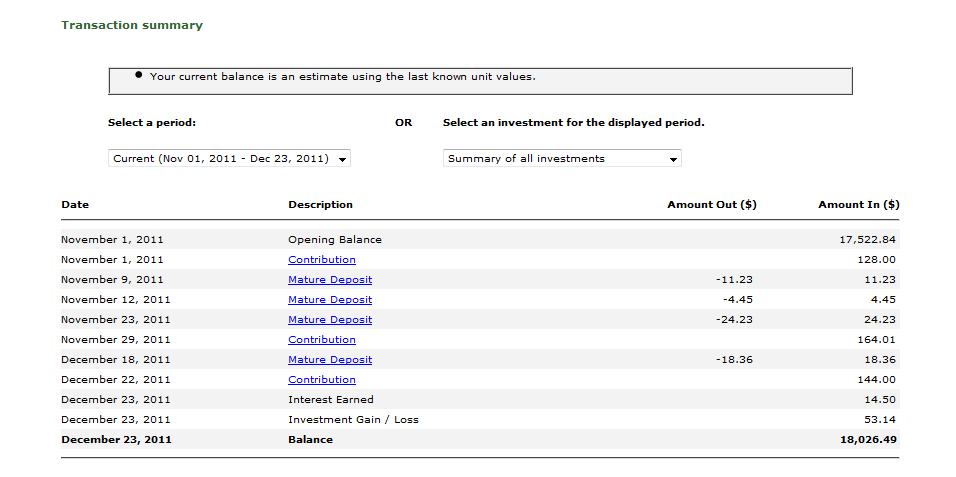Select the amount out value -24.23
The width and height of the screenshot is (956, 477).
[734, 320]
